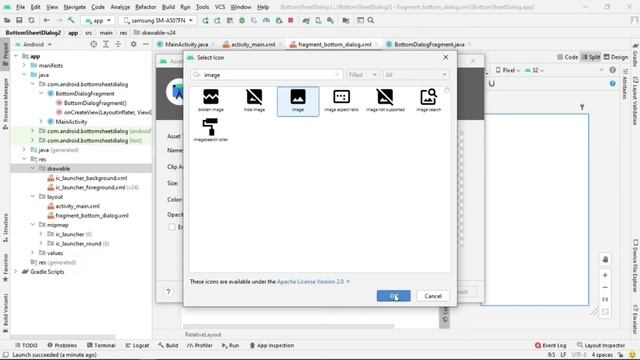Image resolution: width=640 pixels, height=360 pixels.
Task: Open the samsung SM-A507FN device dropdown
Action: pyautogui.click(x=158, y=20)
